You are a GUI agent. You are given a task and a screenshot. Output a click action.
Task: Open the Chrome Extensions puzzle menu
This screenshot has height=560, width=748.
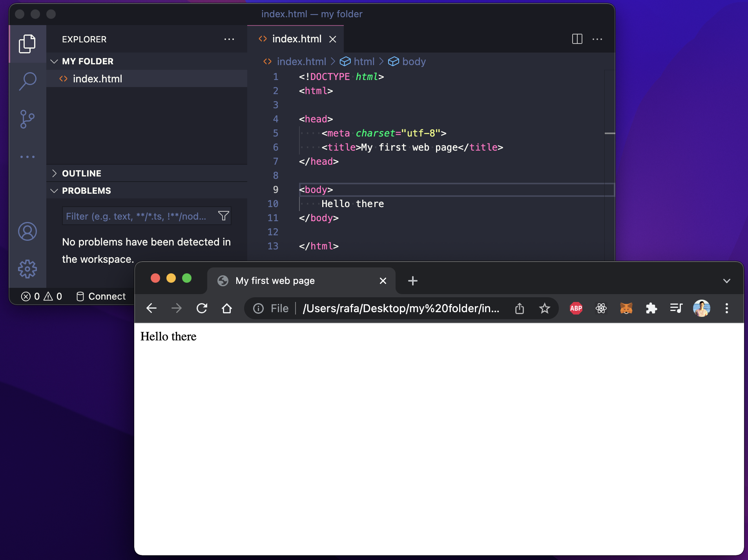coord(651,309)
